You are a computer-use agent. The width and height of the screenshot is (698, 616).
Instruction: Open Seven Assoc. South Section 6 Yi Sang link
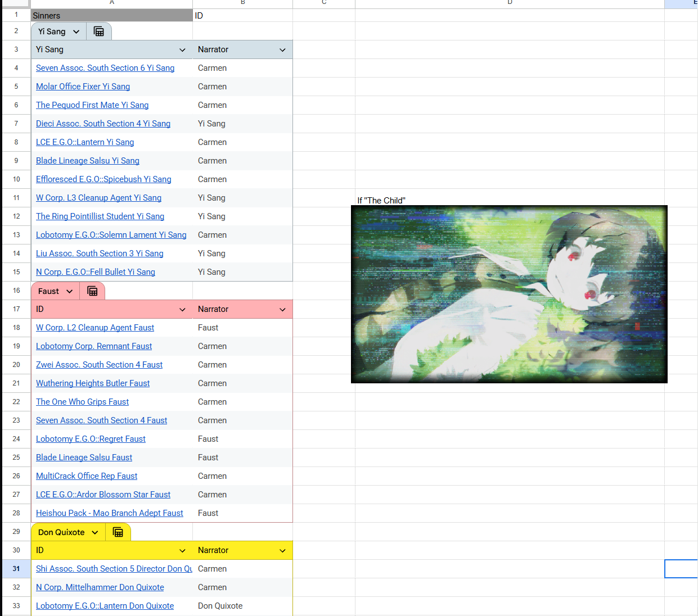coord(105,68)
